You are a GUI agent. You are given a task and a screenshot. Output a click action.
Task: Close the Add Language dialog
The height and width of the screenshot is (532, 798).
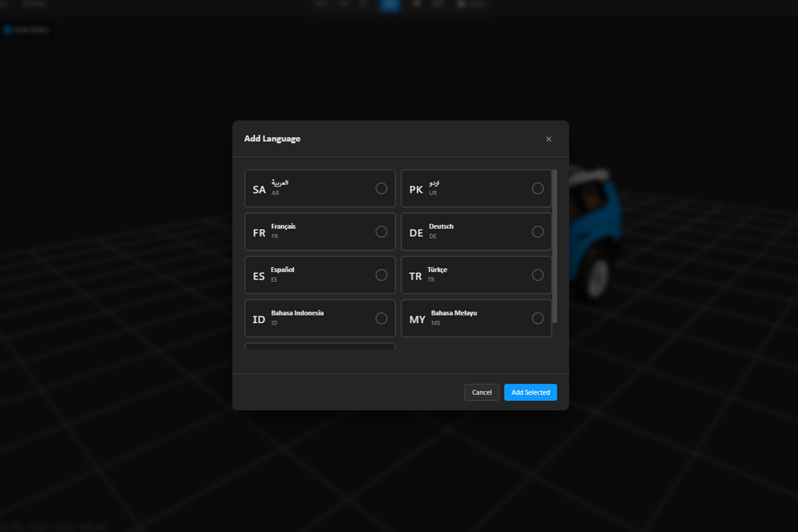[549, 139]
